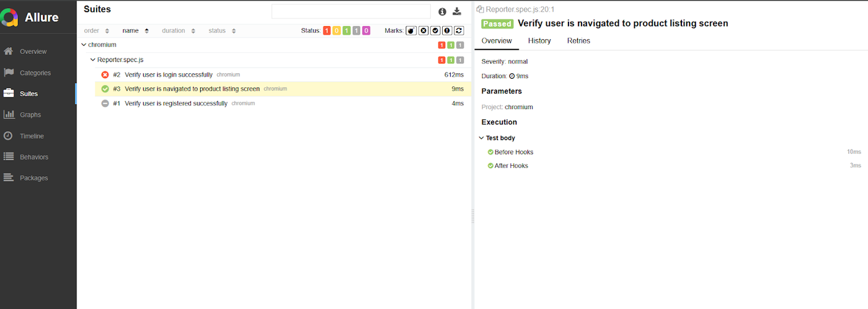Switch to the Overview tab in details
The image size is (868, 309).
[x=497, y=41]
